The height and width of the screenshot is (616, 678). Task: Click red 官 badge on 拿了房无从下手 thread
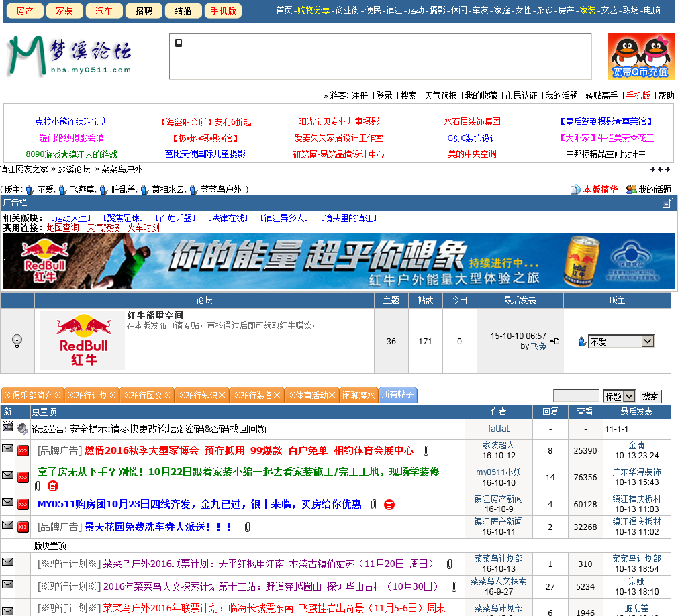[x=53, y=486]
